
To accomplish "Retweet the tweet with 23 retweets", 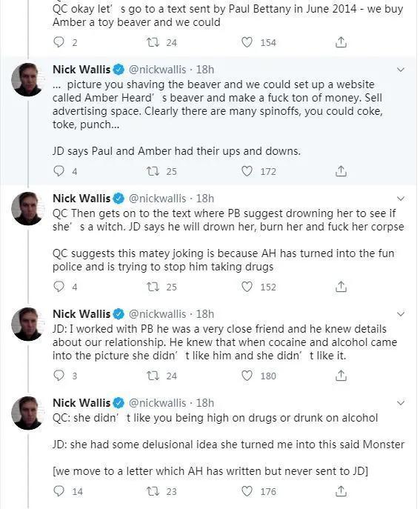I will click(153, 490).
